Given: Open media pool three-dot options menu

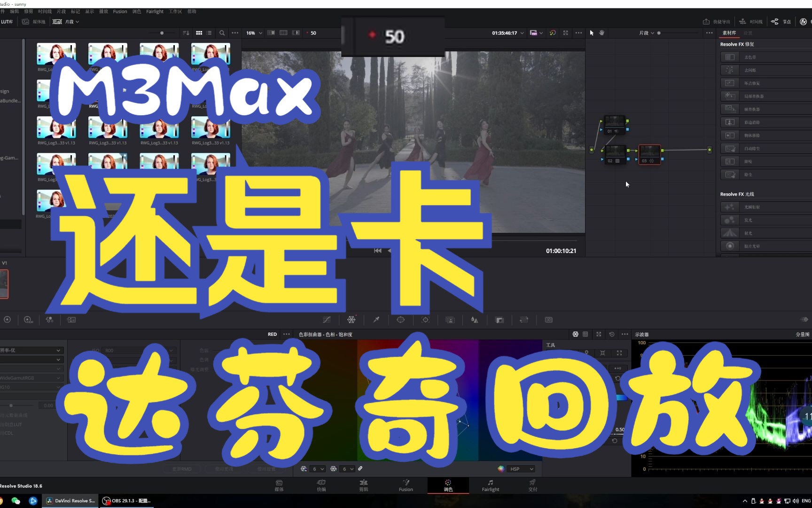Looking at the screenshot, I should pos(235,33).
